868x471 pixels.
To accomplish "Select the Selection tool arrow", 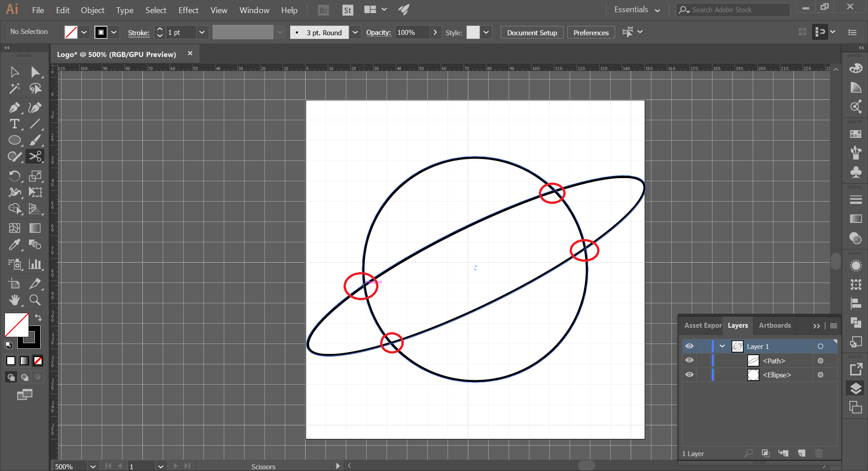I will pyautogui.click(x=14, y=72).
